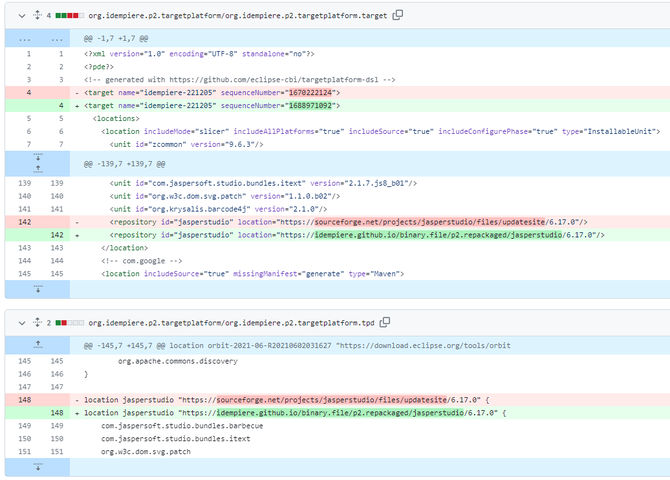This screenshot has height=480, width=670.
Task: Click the com.google comment line
Action: (x=141, y=261)
